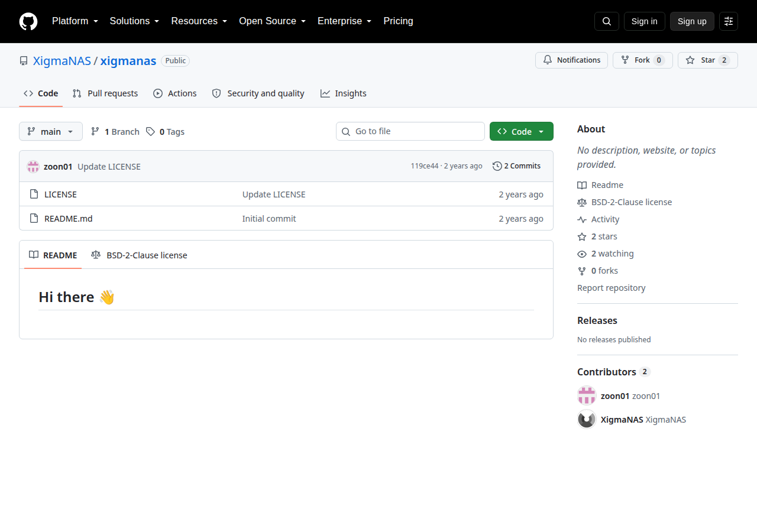Open commit hash 119ce44
Image resolution: width=757 pixels, height=532 pixels.
click(425, 166)
